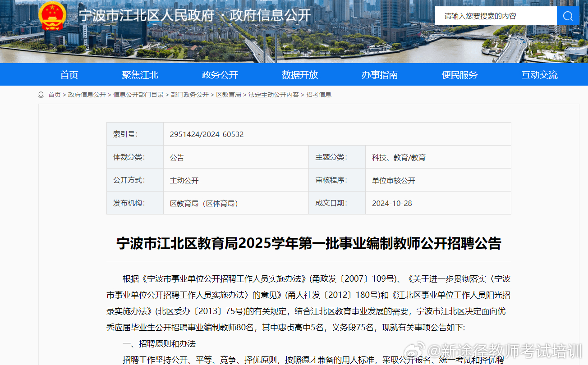The width and height of the screenshot is (588, 365).
Task: Click the 发布机构 label cell
Action: [x=135, y=203]
